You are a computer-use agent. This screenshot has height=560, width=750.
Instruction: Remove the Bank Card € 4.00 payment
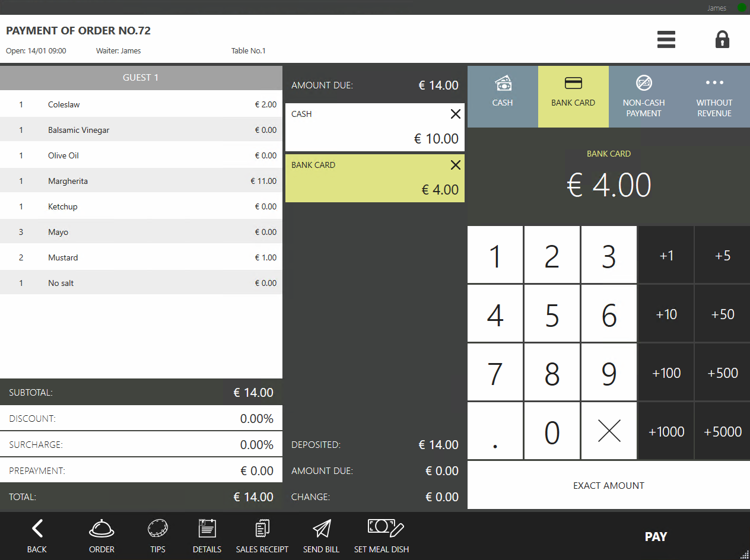455,166
